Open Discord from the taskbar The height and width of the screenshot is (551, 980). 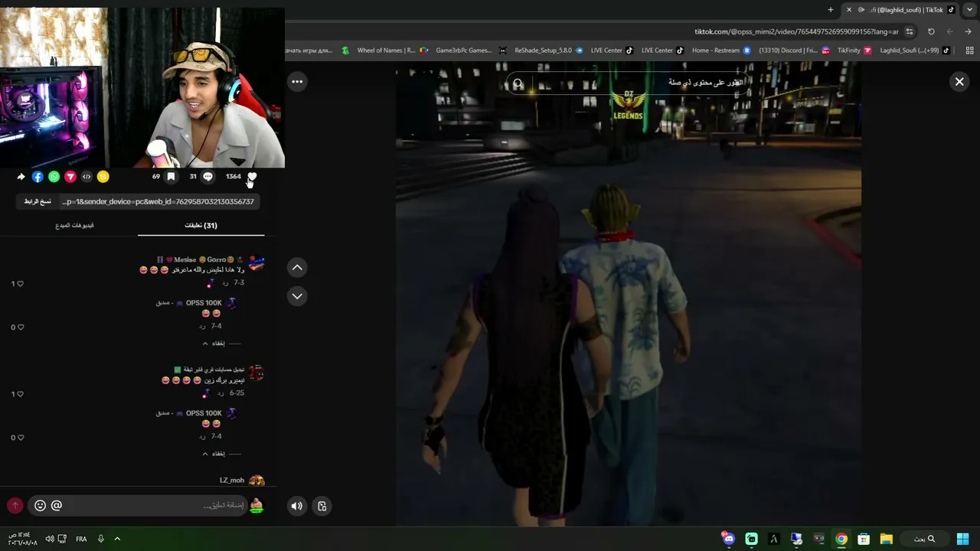728,539
